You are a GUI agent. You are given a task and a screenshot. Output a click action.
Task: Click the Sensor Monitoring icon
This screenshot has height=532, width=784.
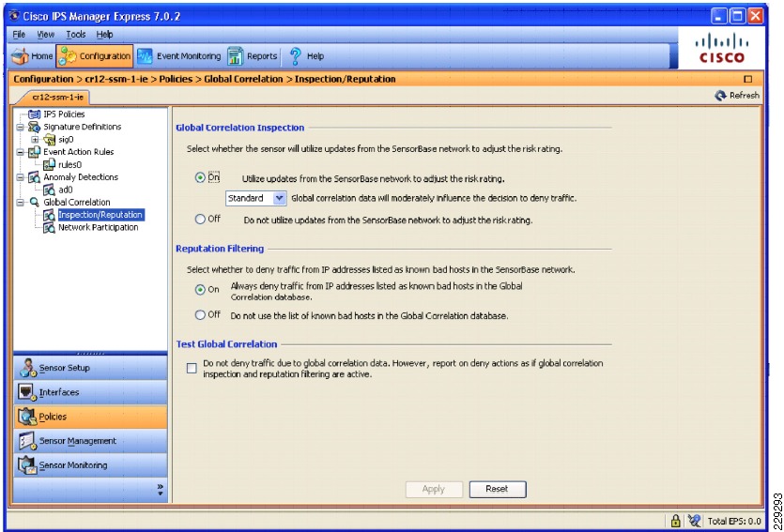pos(27,465)
